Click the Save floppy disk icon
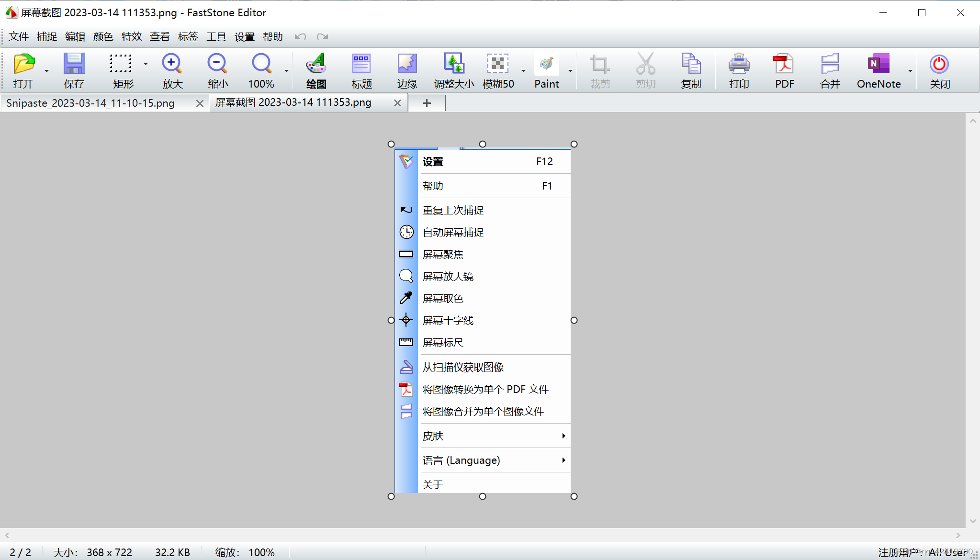 coord(74,64)
